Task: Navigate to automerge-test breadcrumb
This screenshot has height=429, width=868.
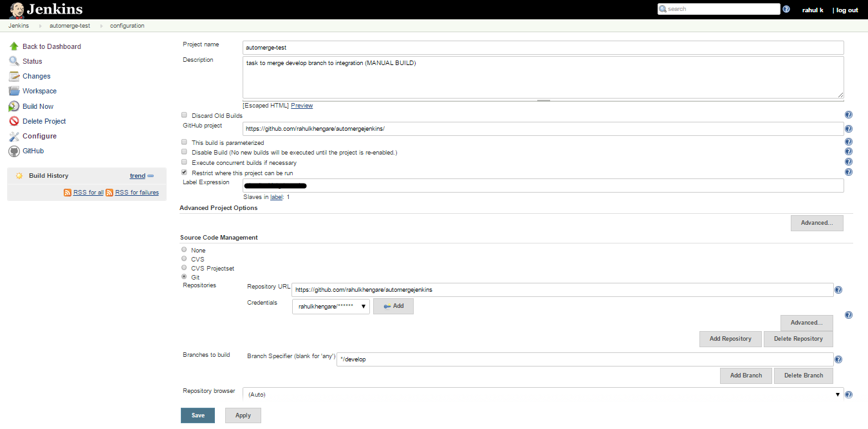Action: point(71,25)
